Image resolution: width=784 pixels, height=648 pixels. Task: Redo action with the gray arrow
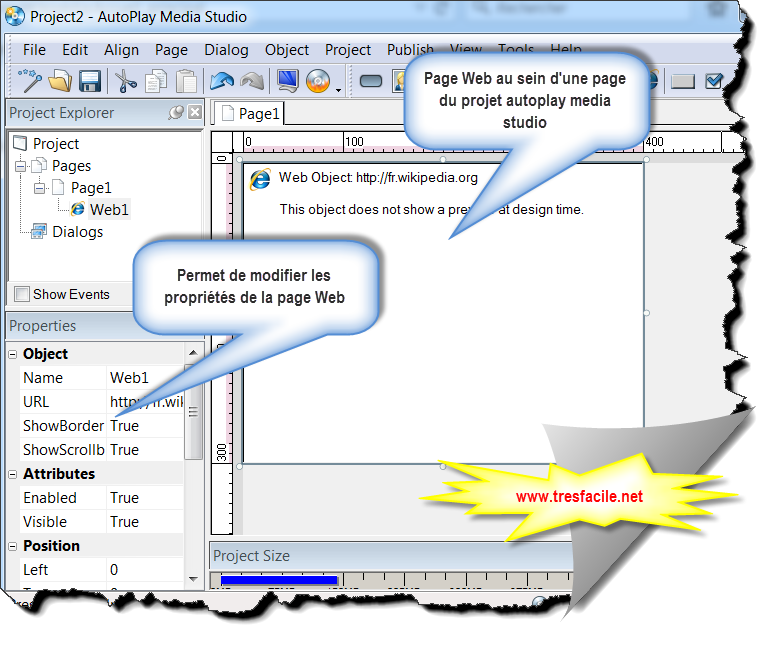click(252, 80)
